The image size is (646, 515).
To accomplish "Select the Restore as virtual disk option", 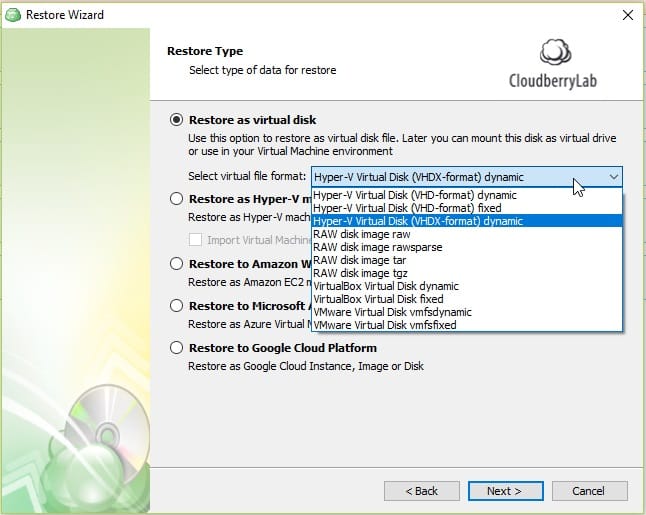I will point(176,120).
